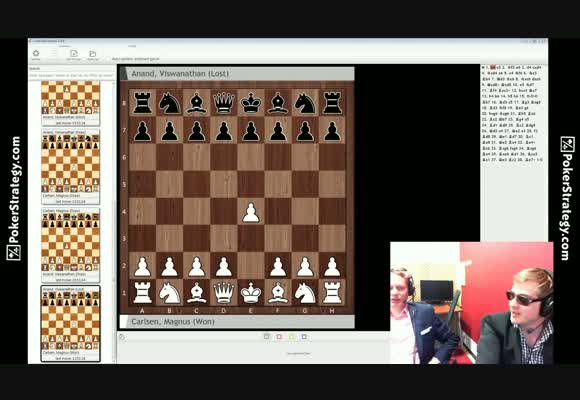Viewport: 580px width, 400px height.
Task: Select the black knight on g8
Action: [x=305, y=103]
